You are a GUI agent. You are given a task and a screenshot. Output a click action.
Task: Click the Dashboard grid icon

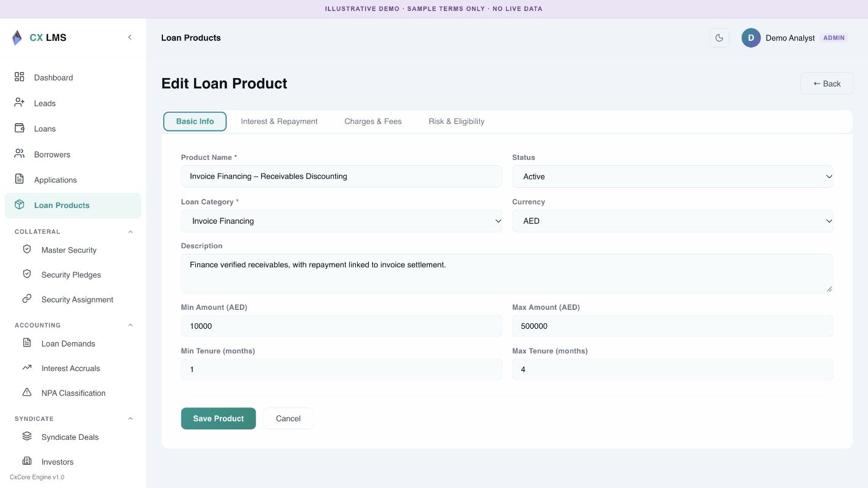[20, 77]
